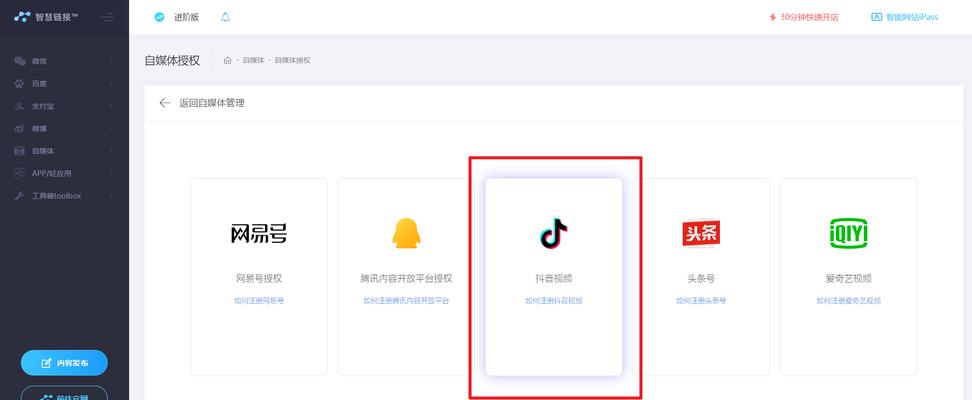Click the APP/轻应用 sidebar icon
The height and width of the screenshot is (400, 972).
[x=19, y=173]
